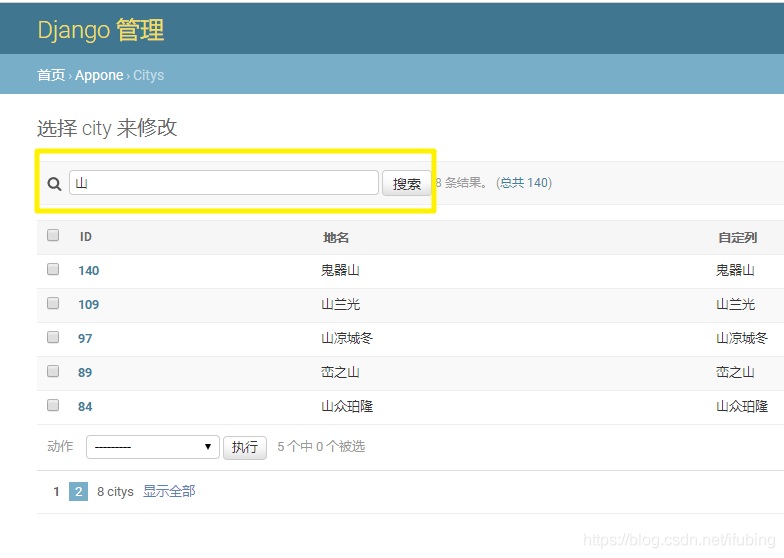Sort by the ID column header
This screenshot has height=558, width=784.
[x=86, y=236]
